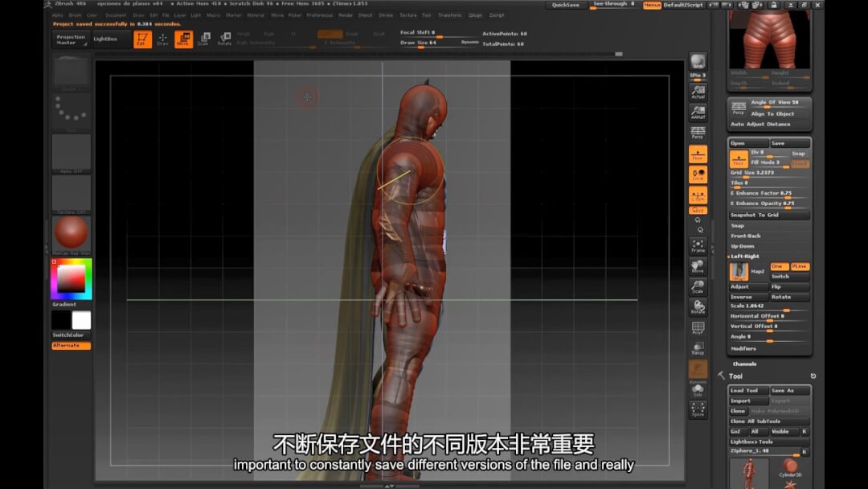Open the Material menu
The image size is (868, 489).
(256, 15)
